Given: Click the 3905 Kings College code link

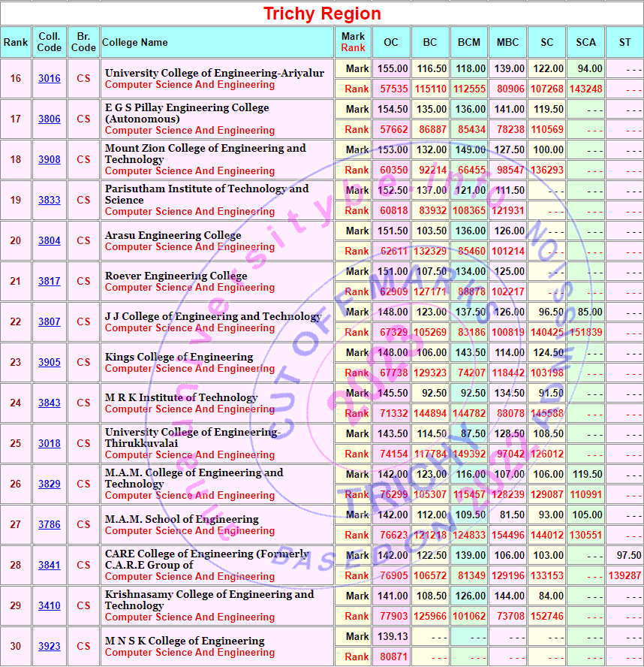Looking at the screenshot, I should [x=50, y=363].
